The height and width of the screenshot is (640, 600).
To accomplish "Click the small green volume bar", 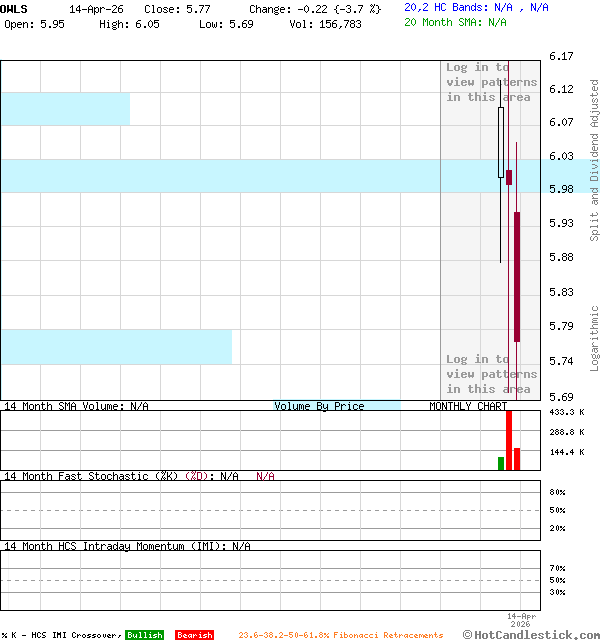I will click(501, 463).
